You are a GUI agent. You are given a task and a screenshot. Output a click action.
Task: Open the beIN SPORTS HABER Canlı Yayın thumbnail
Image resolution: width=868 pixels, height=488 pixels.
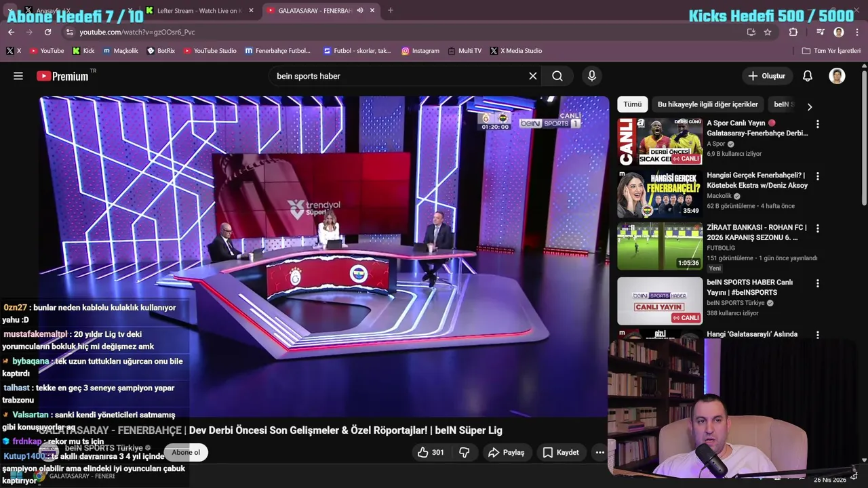pos(660,301)
